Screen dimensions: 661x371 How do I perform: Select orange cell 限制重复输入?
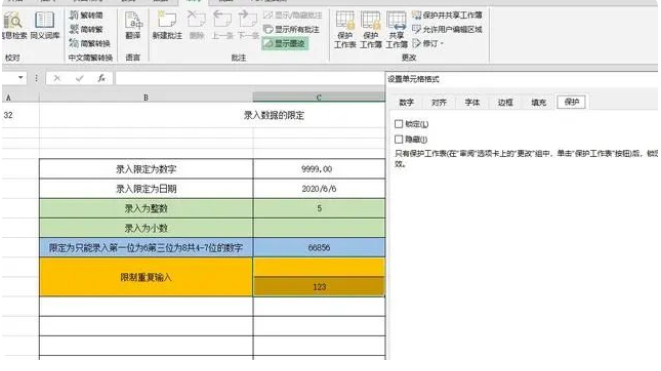[146, 277]
